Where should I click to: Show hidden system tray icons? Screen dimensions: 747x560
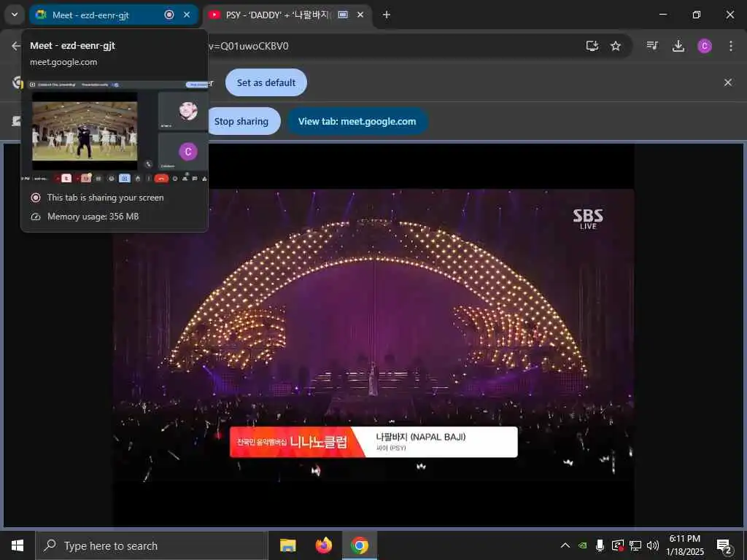click(565, 545)
